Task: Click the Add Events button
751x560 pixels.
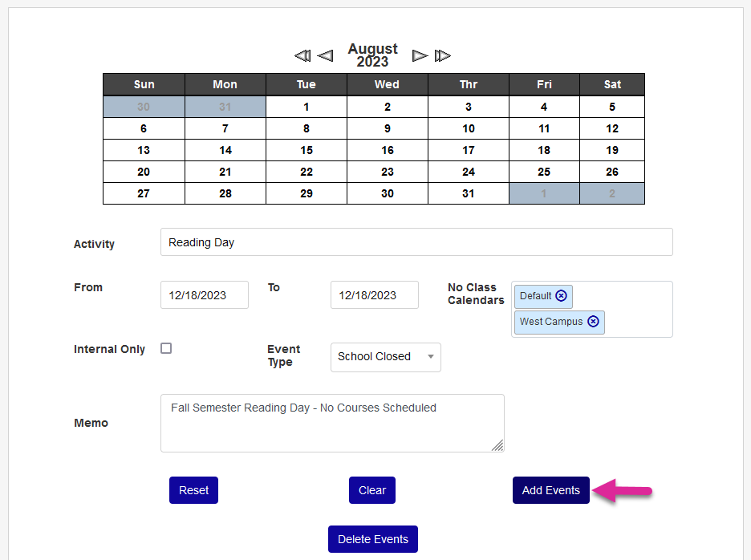Action: (550, 490)
